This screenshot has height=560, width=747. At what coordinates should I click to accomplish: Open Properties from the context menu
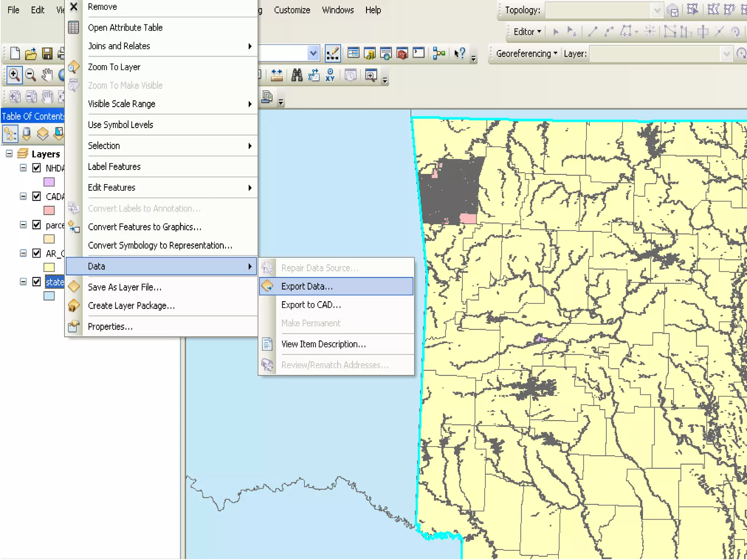[x=110, y=327]
